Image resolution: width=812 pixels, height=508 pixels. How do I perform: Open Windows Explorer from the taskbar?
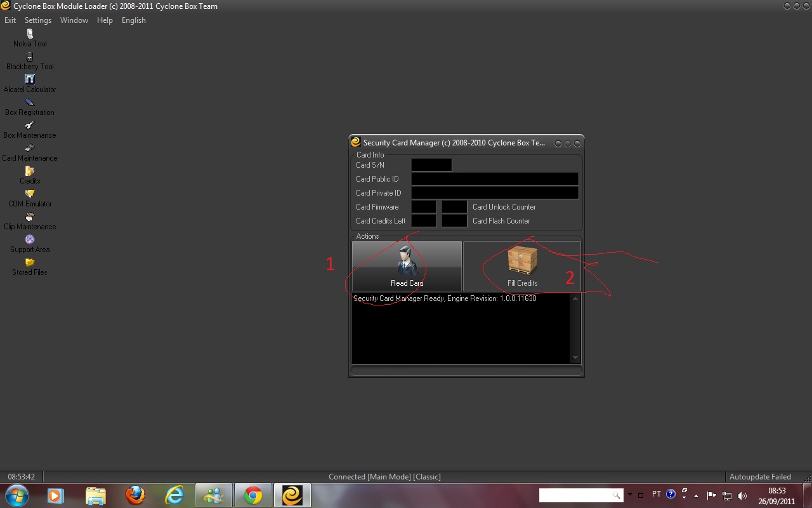pyautogui.click(x=96, y=495)
